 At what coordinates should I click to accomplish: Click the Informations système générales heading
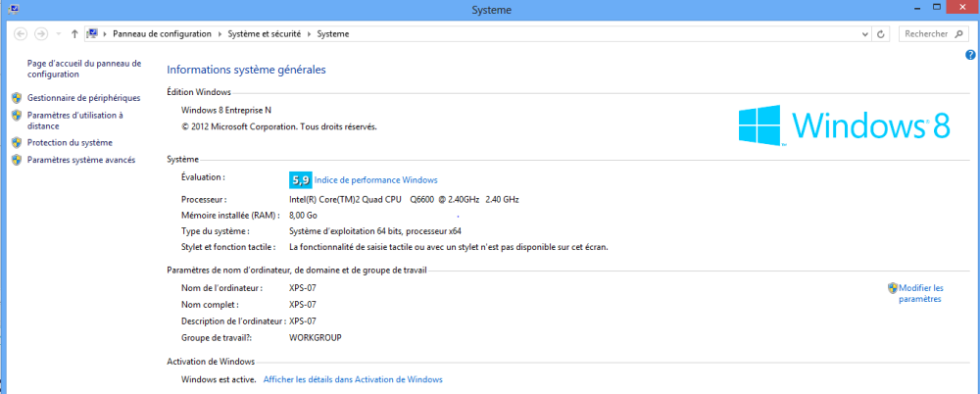246,70
